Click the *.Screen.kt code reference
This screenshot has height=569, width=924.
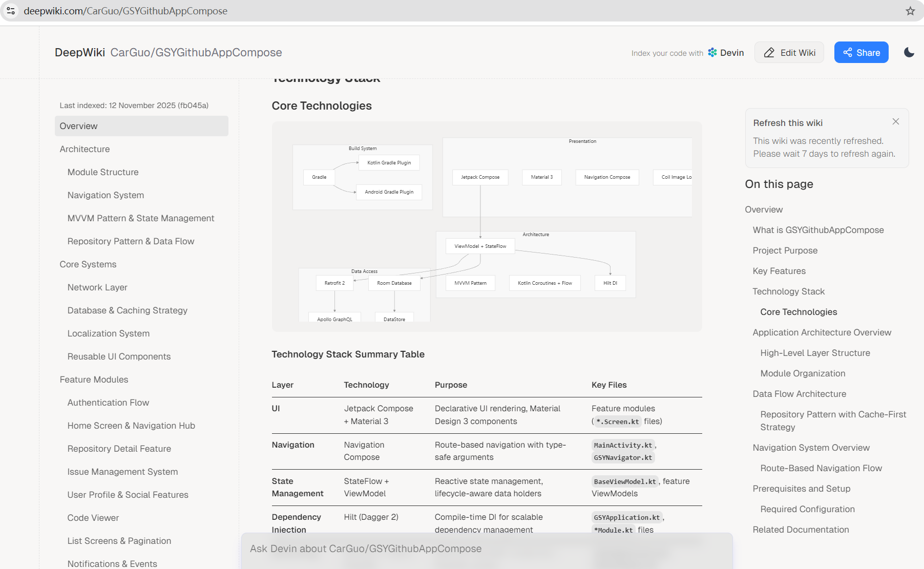[x=617, y=422]
